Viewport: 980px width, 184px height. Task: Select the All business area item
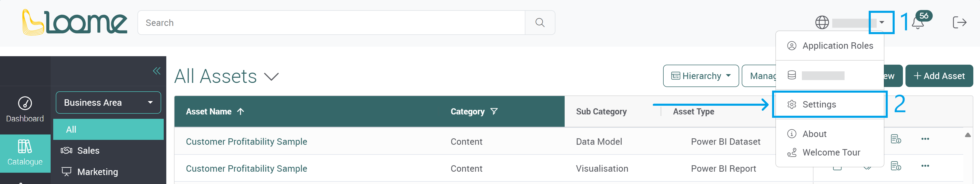[x=108, y=130]
